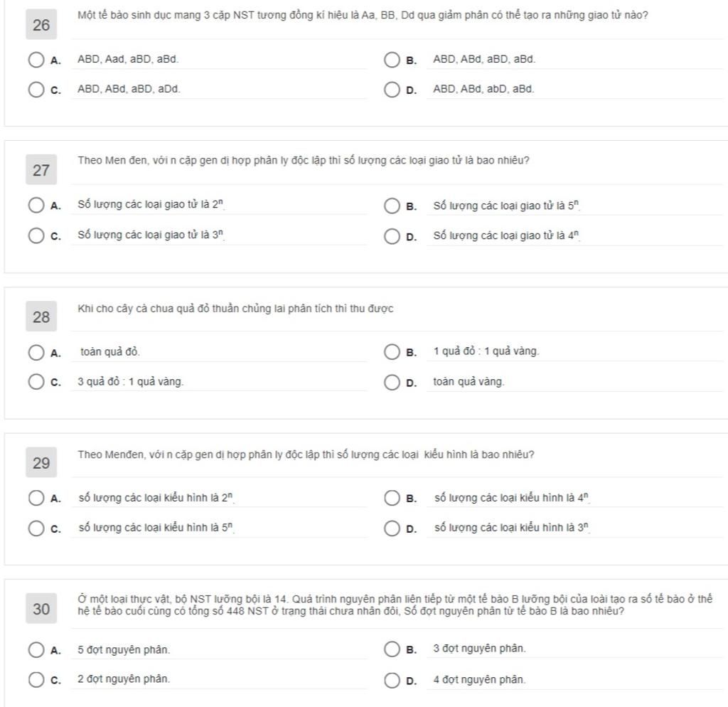
Task: Click the question number 28 badge
Action: [x=41, y=317]
